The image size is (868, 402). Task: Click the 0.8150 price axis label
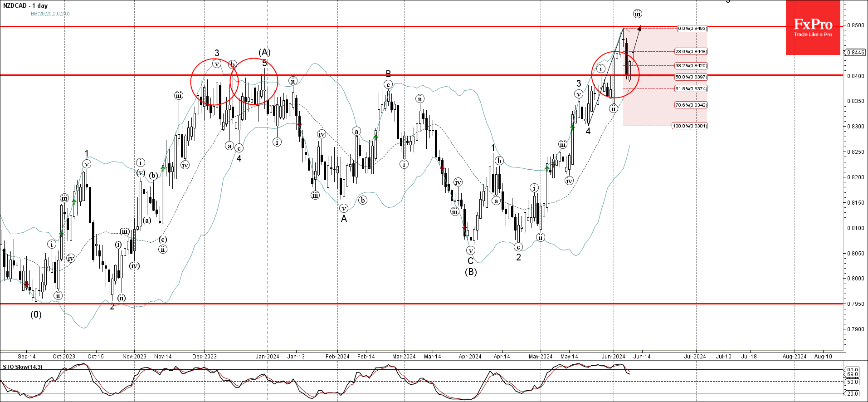pyautogui.click(x=855, y=203)
